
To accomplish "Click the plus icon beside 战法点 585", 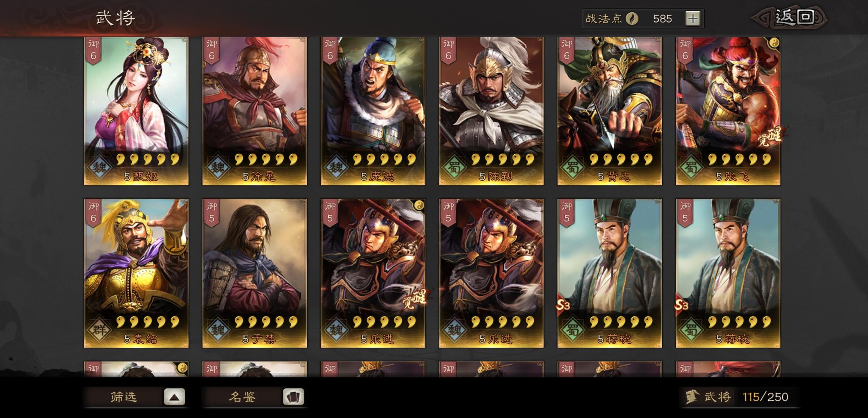I will 692,19.
